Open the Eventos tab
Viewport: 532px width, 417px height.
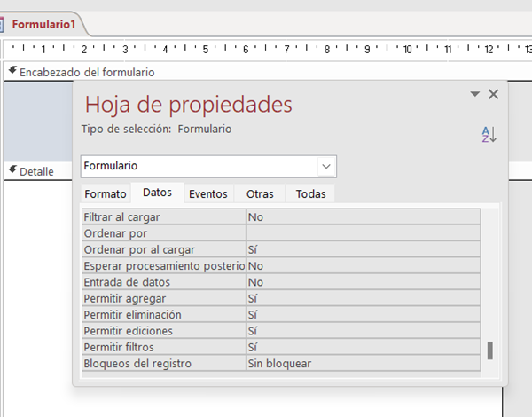pos(207,193)
